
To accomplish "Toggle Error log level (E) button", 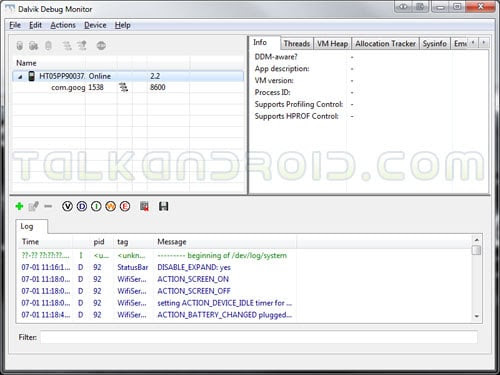I will tap(125, 207).
